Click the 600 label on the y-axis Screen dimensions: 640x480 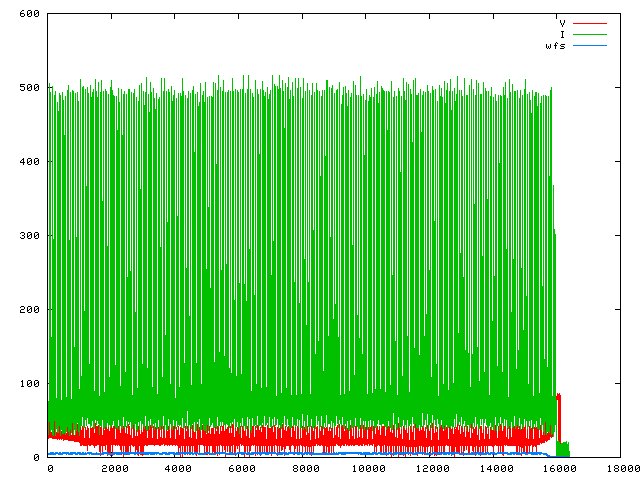click(x=28, y=14)
